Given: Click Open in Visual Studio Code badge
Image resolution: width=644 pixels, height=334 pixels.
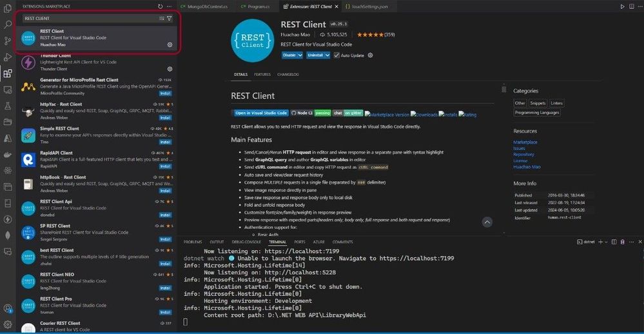Looking at the screenshot, I should pos(260,113).
